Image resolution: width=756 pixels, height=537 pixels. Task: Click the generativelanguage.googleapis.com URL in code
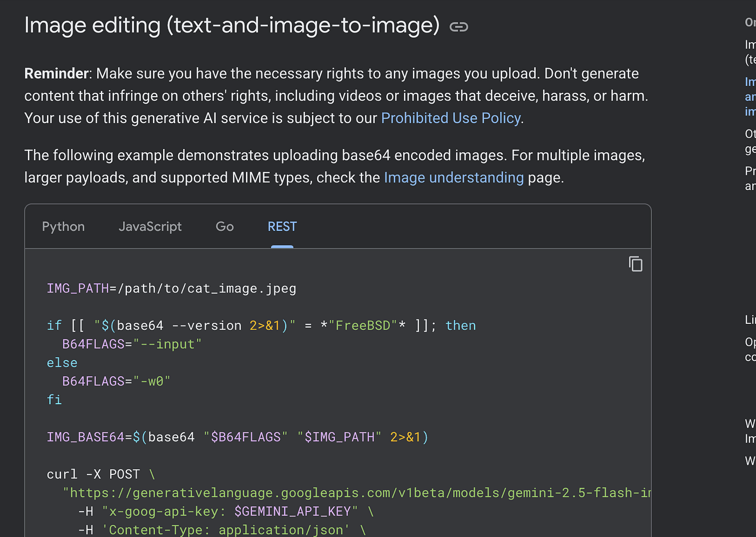356,493
